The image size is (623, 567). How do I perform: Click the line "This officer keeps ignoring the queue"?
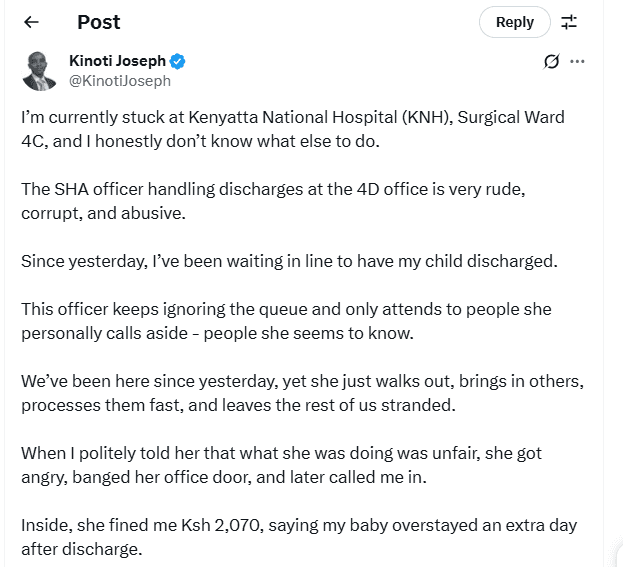[x=285, y=309]
